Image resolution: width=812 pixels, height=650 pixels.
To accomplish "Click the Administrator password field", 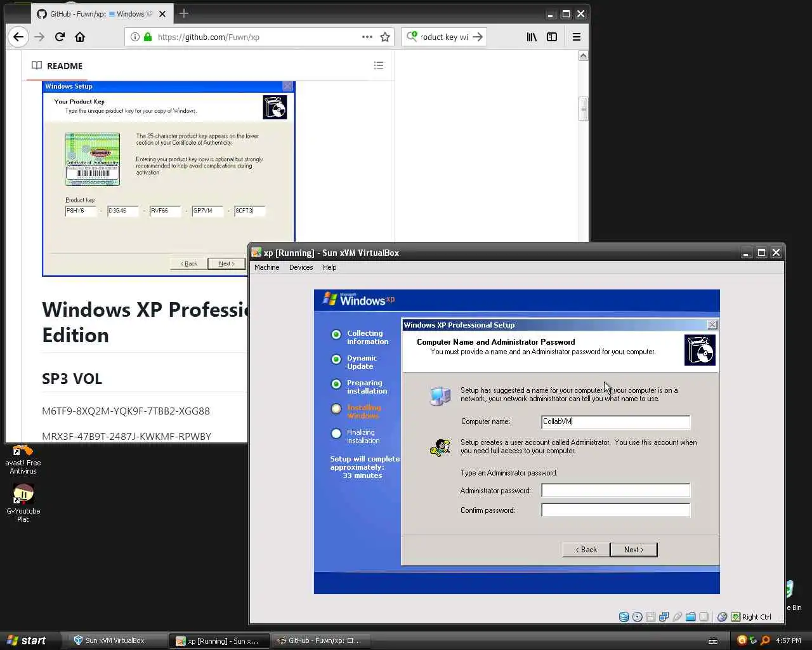I will 615,491.
